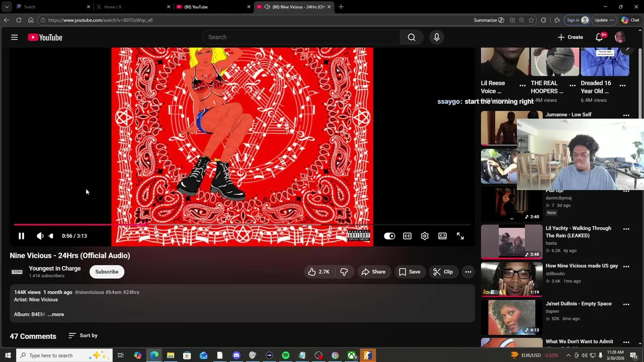Open a new browser tab
644x362 pixels.
point(341,7)
